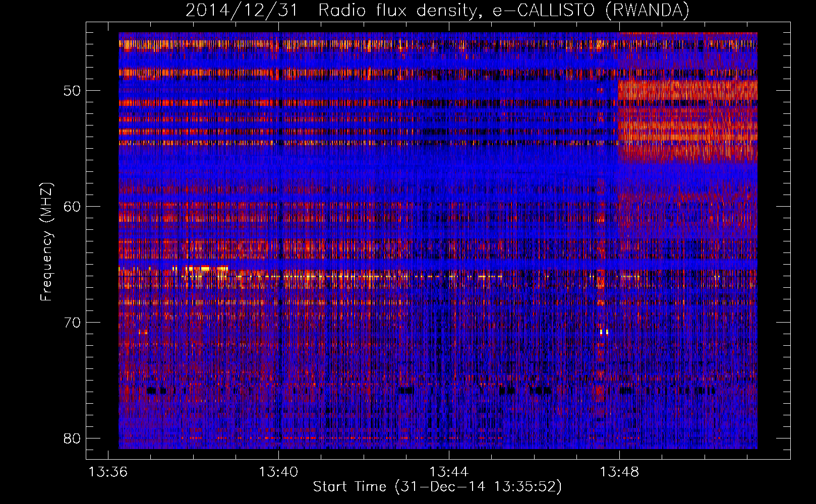Click the bright orange burst region after 13:48
This screenshot has height=504, width=816.
click(688, 121)
